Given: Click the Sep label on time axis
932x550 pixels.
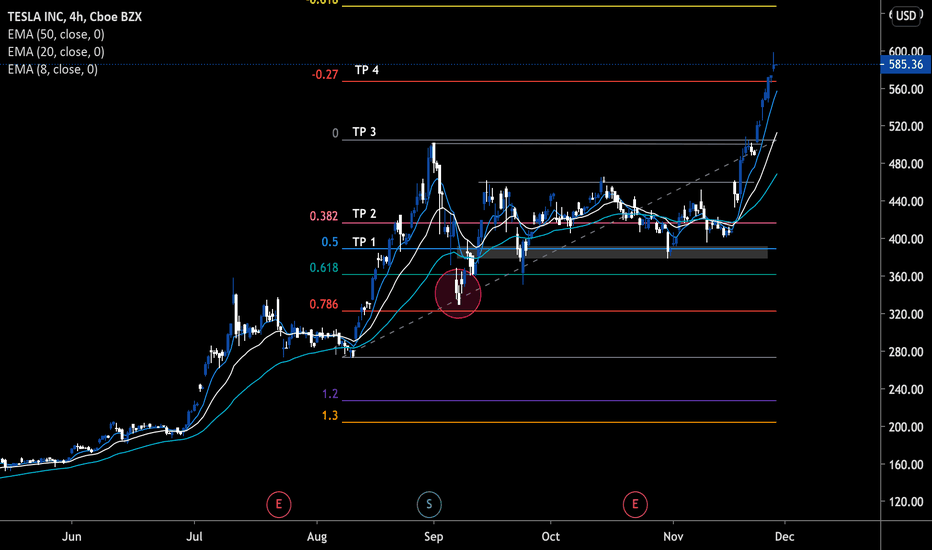Looking at the screenshot, I should 433,536.
